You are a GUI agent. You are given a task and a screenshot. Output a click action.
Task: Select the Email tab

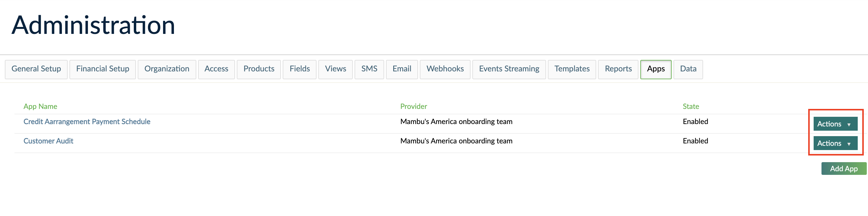[x=402, y=69]
